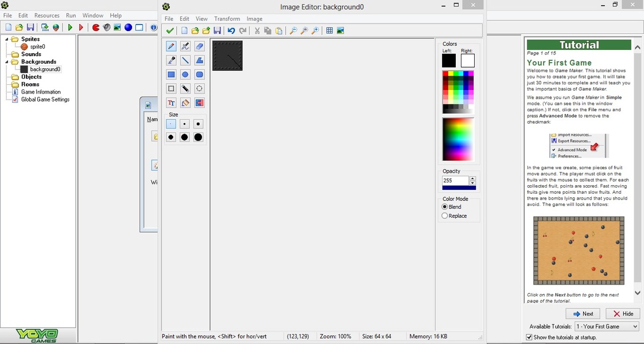Screen dimensions: 644x344
Task: Open the Resources menu
Action: coord(46,15)
